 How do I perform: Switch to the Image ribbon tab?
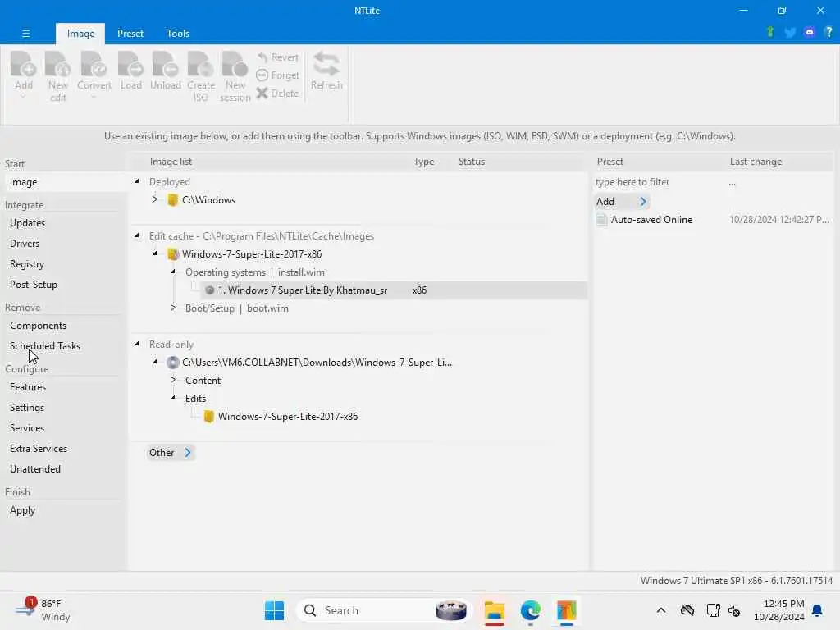[x=80, y=33]
